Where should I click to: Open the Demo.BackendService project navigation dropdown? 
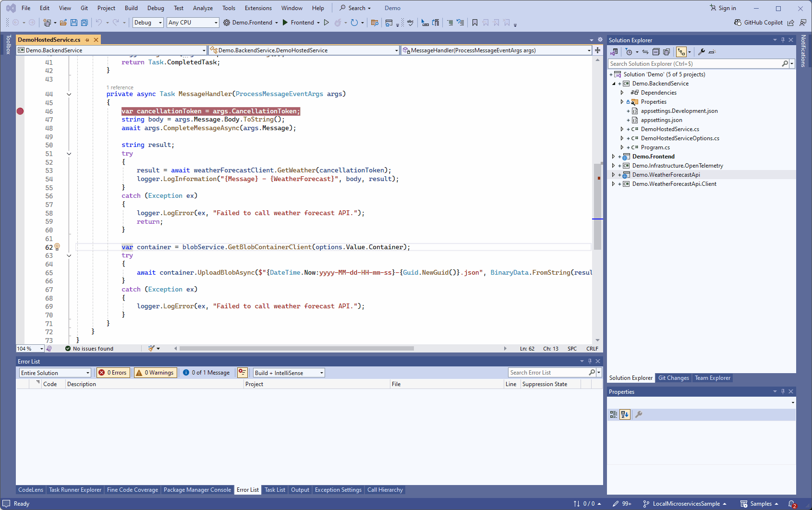[112, 50]
